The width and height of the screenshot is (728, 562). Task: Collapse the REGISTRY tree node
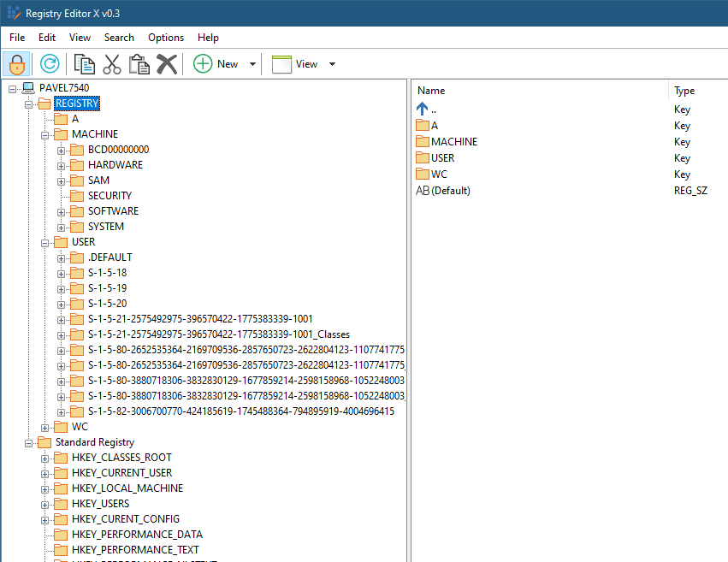(29, 104)
